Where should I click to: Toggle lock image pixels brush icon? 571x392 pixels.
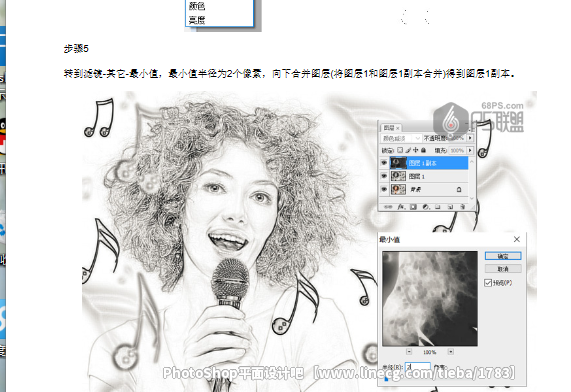tap(408, 150)
